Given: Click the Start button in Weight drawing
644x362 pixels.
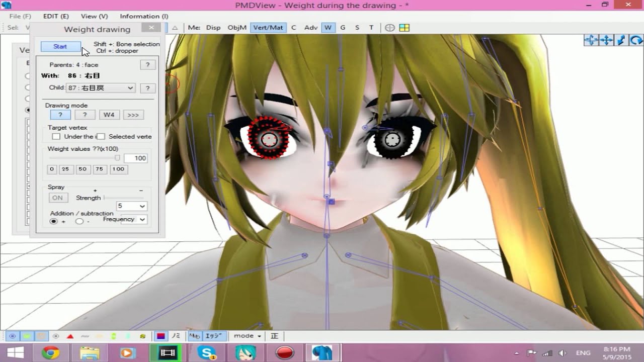Looking at the screenshot, I should point(60,47).
